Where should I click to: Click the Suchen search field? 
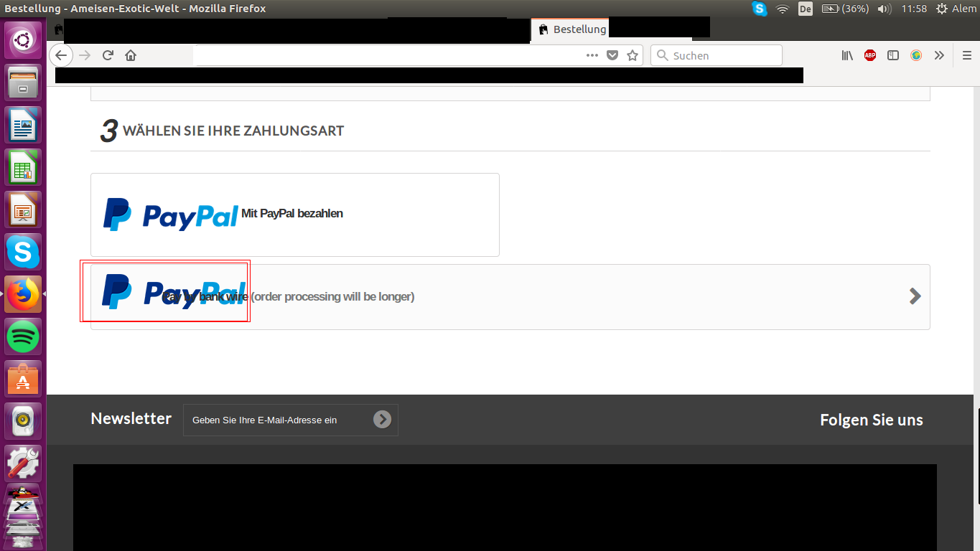[x=717, y=55]
